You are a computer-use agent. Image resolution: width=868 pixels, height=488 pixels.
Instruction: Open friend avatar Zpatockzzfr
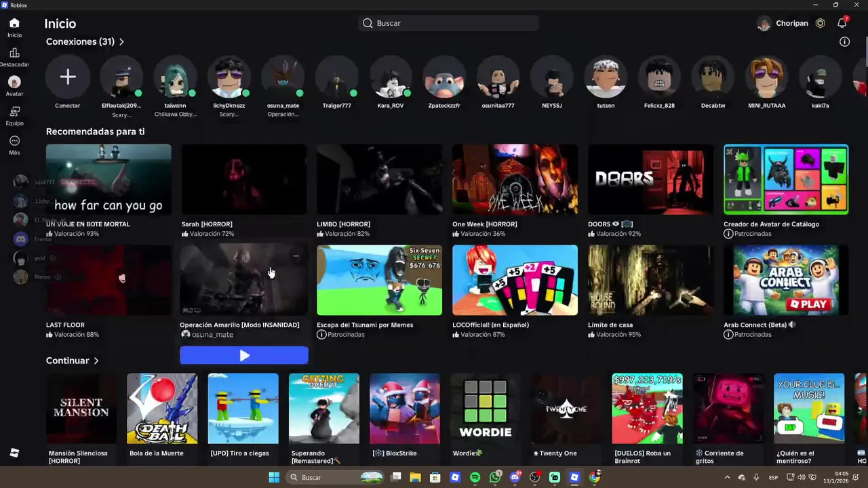[444, 77]
